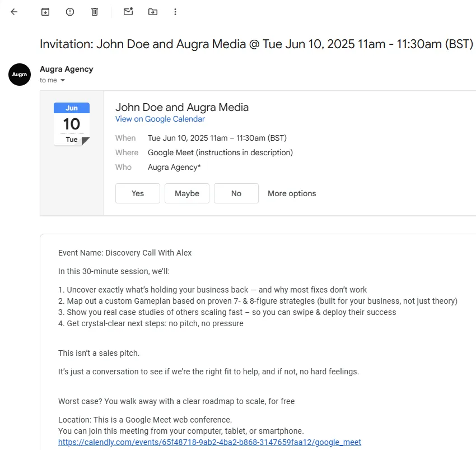Click the 'Get crystal-clear next steps' list item
This screenshot has height=450, width=476.
tap(151, 323)
